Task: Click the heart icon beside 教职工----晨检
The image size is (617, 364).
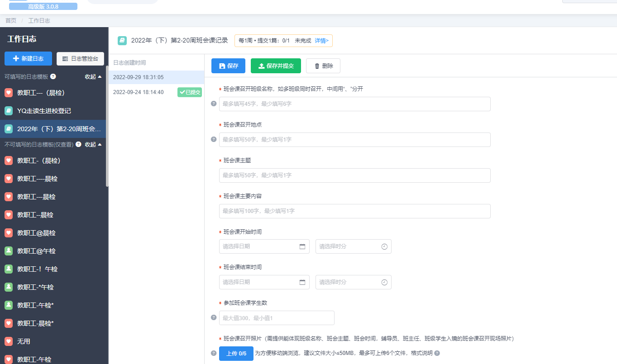Action: coord(8,179)
